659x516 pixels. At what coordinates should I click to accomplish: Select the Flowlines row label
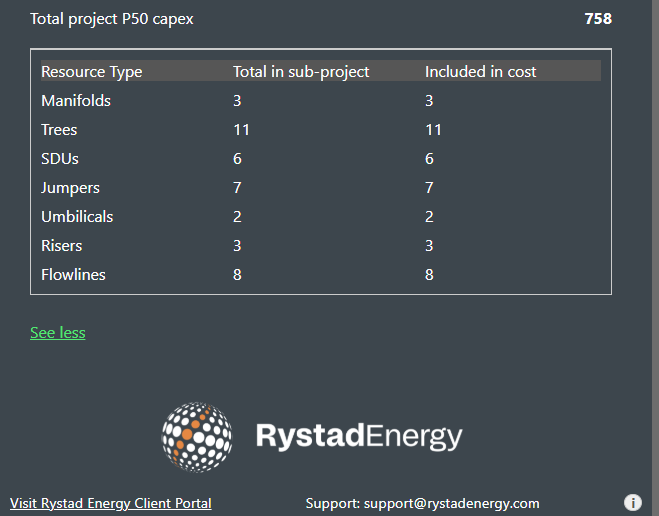[73, 275]
